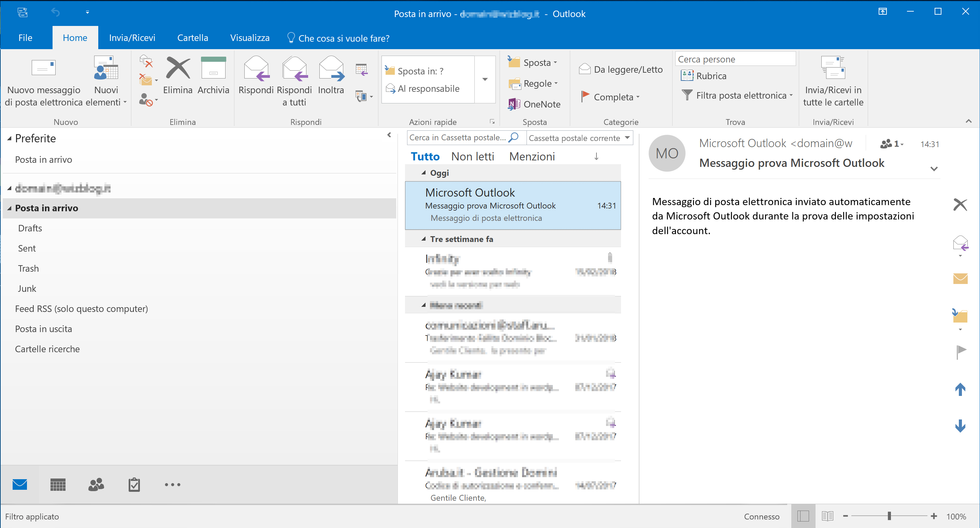
Task: Open the File menu
Action: pos(25,37)
